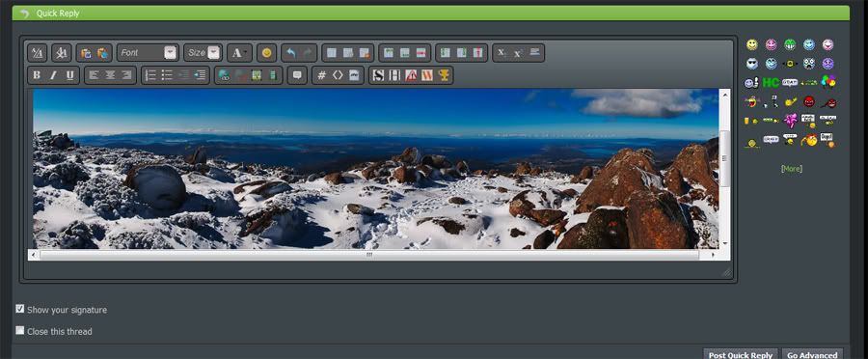Insert a video with the film strip icon

[273, 75]
